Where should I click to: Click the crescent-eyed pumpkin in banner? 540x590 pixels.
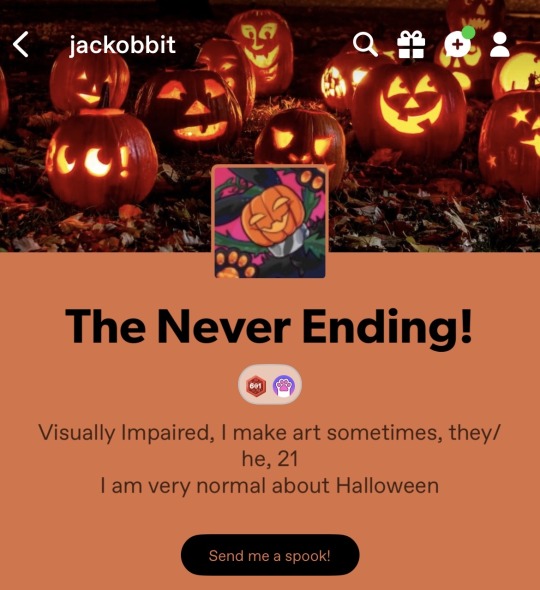coord(102,158)
